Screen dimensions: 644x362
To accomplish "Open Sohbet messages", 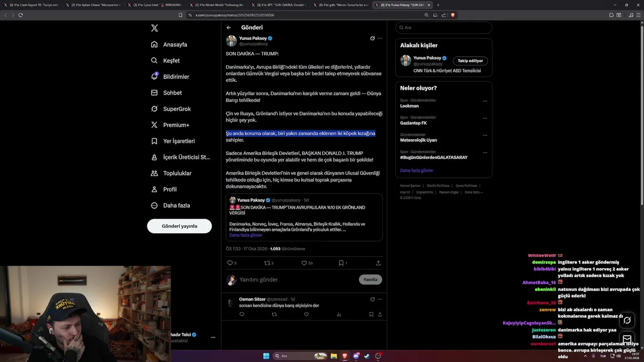I will (x=167, y=93).
